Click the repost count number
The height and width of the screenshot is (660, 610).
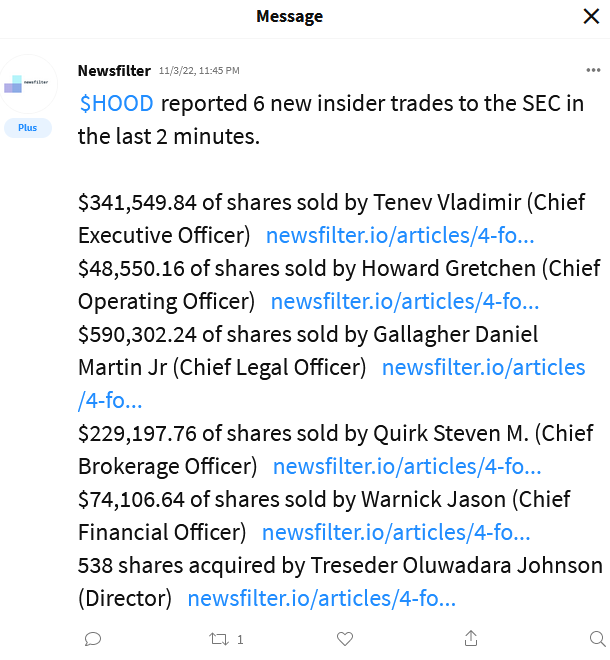[x=240, y=639]
